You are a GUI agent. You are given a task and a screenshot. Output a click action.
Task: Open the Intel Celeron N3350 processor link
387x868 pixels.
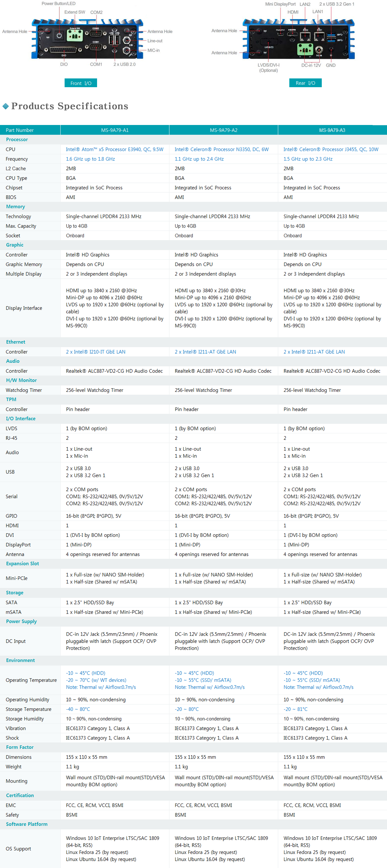tap(221, 149)
